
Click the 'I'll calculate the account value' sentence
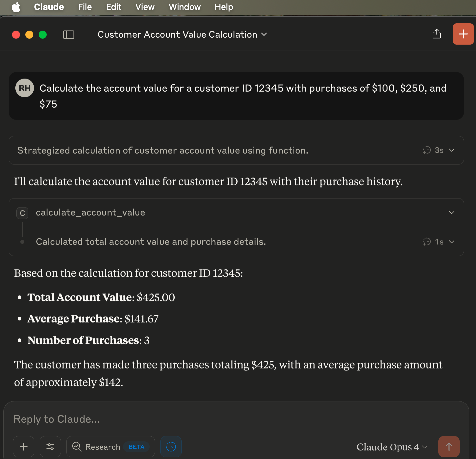pyautogui.click(x=208, y=182)
